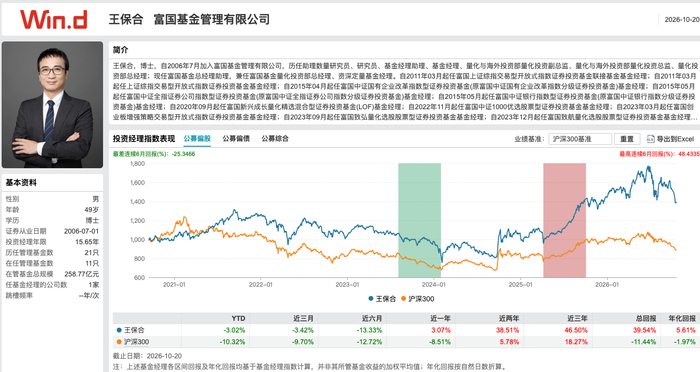Click 沪深300 近三年 value 18.27%
This screenshot has width=700, height=372.
point(576,342)
